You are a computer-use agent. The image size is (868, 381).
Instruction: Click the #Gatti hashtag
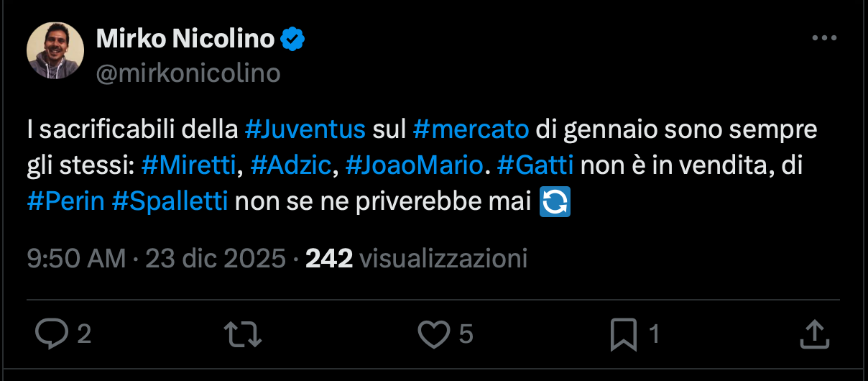[535, 166]
